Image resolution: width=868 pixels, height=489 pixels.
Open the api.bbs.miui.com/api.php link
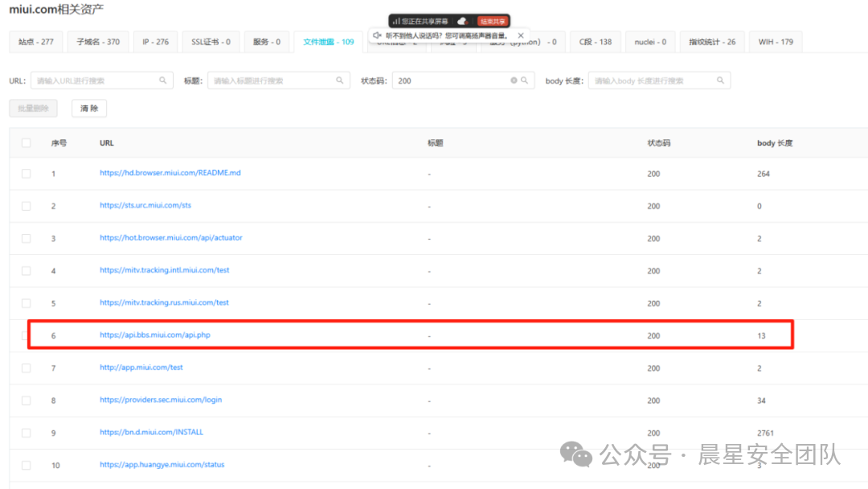tap(155, 335)
